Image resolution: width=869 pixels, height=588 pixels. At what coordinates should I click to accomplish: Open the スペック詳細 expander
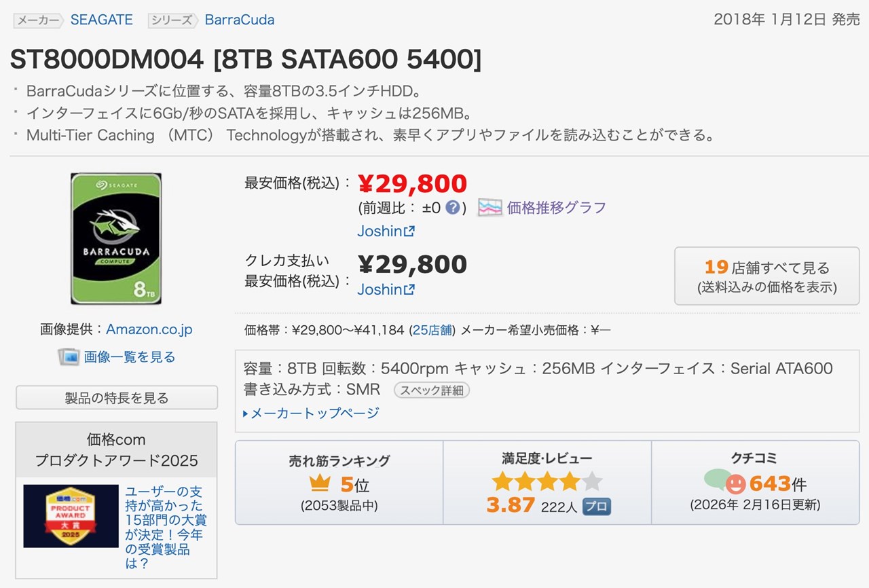(431, 390)
